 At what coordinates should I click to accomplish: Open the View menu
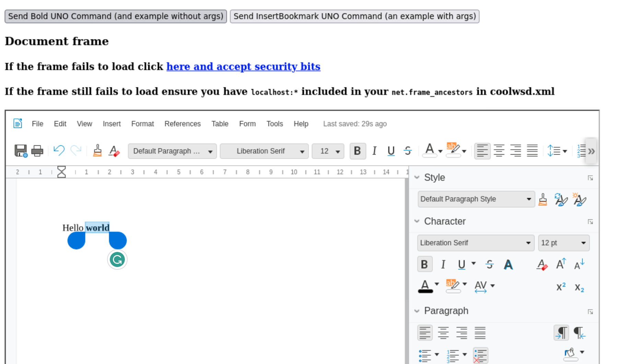(x=84, y=124)
